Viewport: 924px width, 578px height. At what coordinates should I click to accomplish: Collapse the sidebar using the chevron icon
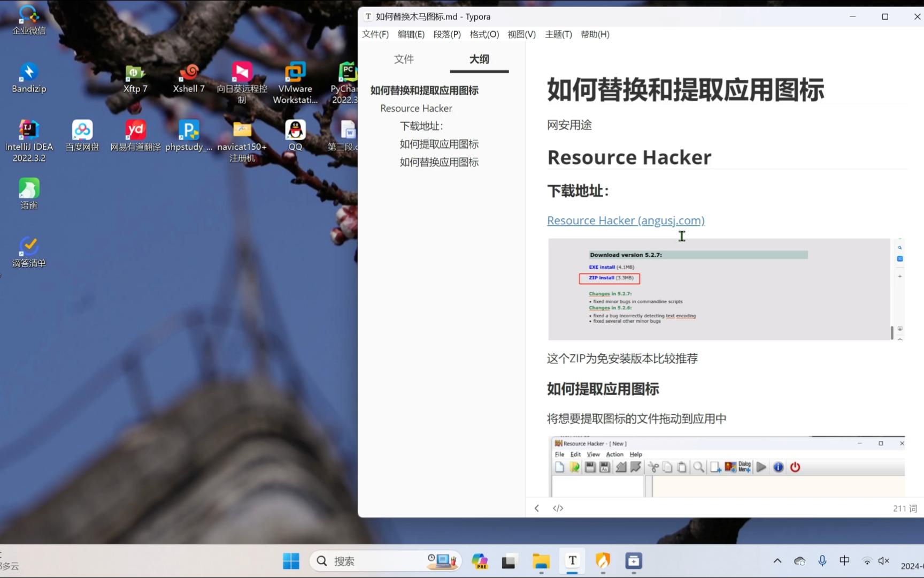point(536,507)
